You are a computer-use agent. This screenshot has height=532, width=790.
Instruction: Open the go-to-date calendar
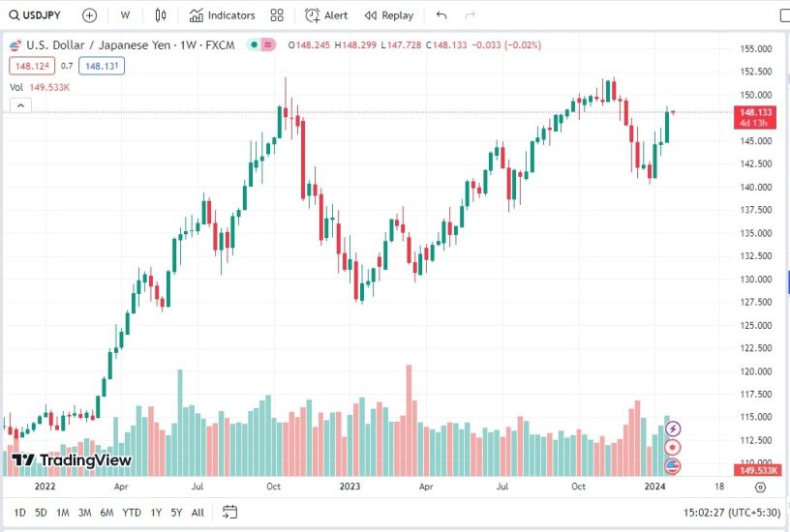pyautogui.click(x=229, y=512)
